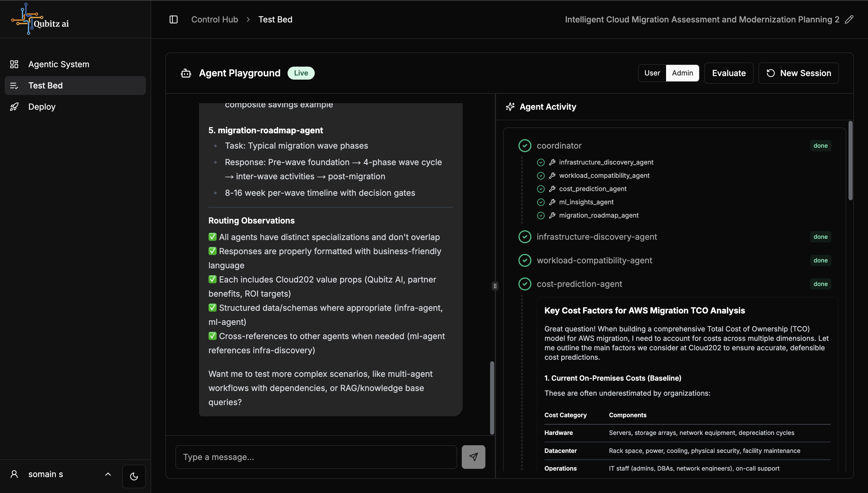Expand the infrastructure-discovery-agent activity row
This screenshot has height=493, width=868.
(596, 237)
